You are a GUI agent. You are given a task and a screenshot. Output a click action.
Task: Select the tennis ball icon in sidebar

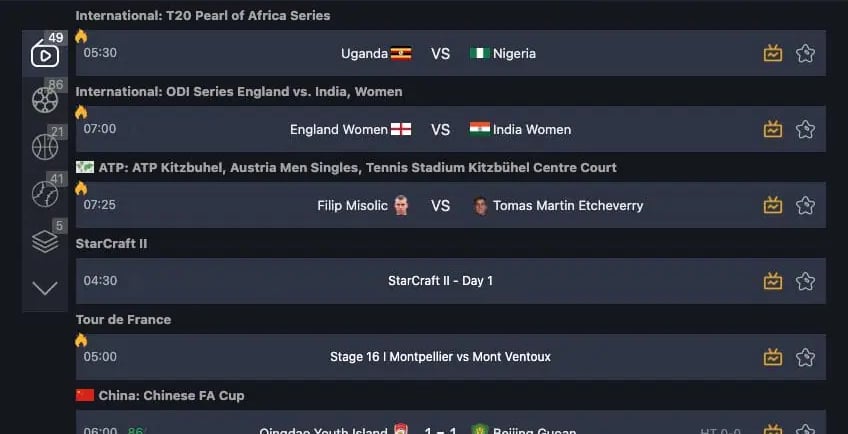click(x=45, y=194)
